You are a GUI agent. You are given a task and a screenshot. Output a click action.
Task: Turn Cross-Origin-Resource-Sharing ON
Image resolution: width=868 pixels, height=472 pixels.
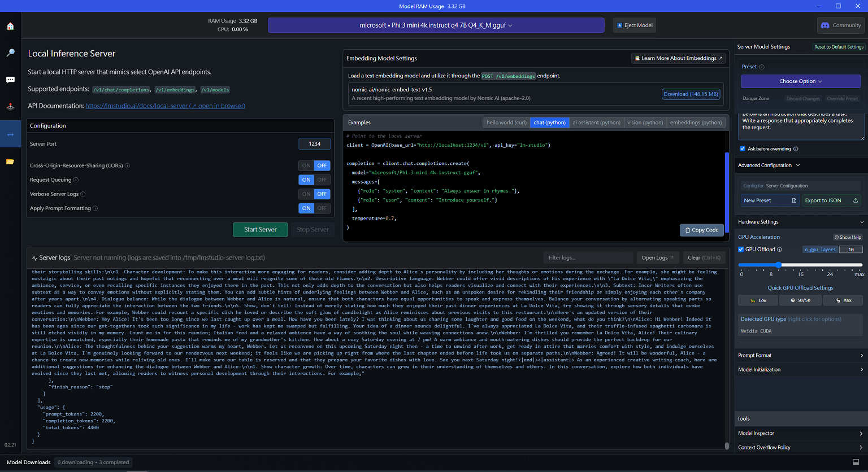tap(306, 165)
